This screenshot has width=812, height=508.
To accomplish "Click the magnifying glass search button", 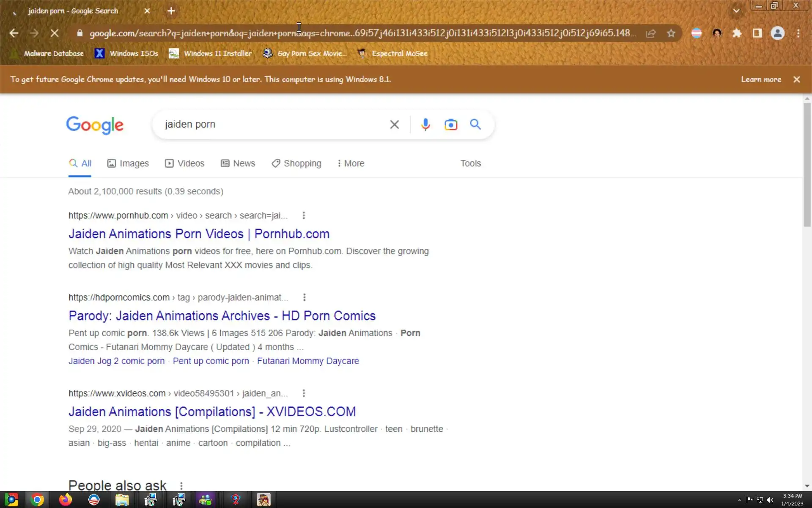I will point(475,124).
